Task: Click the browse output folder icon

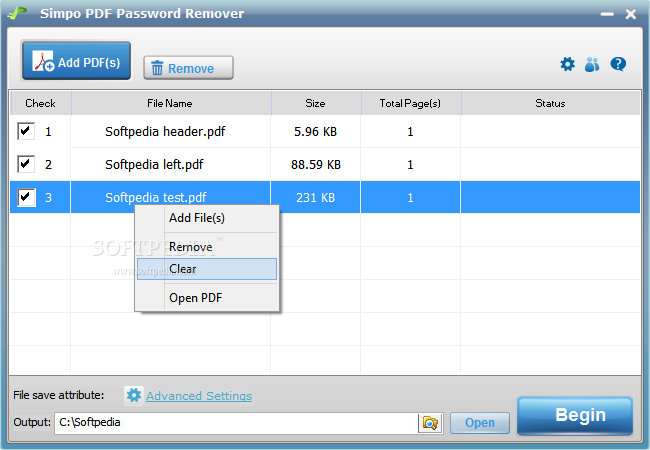Action: point(430,423)
